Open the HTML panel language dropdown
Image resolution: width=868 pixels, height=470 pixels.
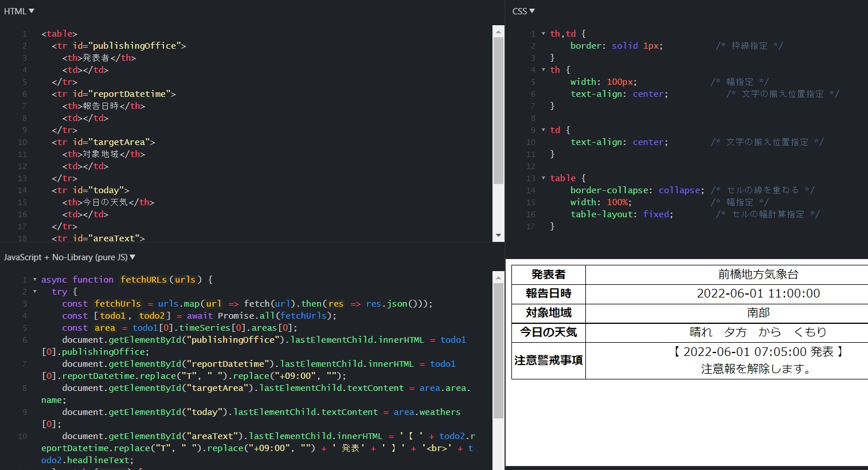[19, 11]
